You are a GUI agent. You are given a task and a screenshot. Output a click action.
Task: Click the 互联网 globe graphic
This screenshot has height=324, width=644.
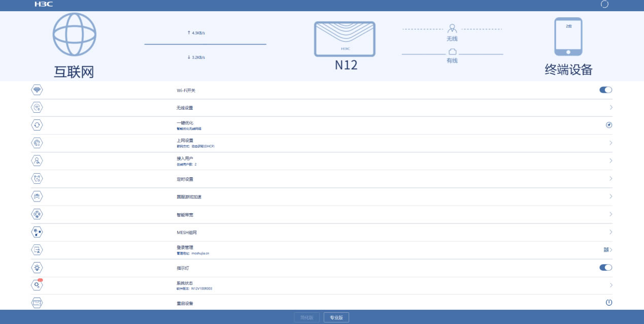[x=74, y=35]
